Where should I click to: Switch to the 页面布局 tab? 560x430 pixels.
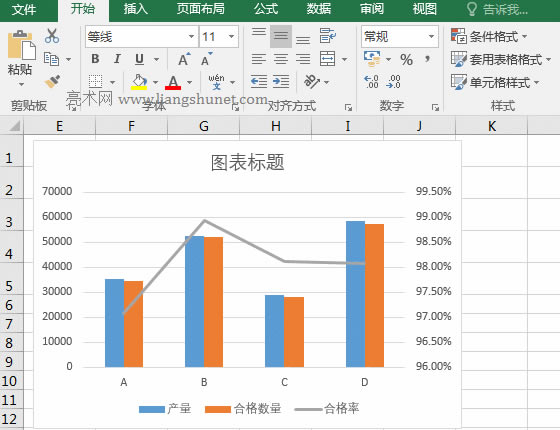(200, 9)
